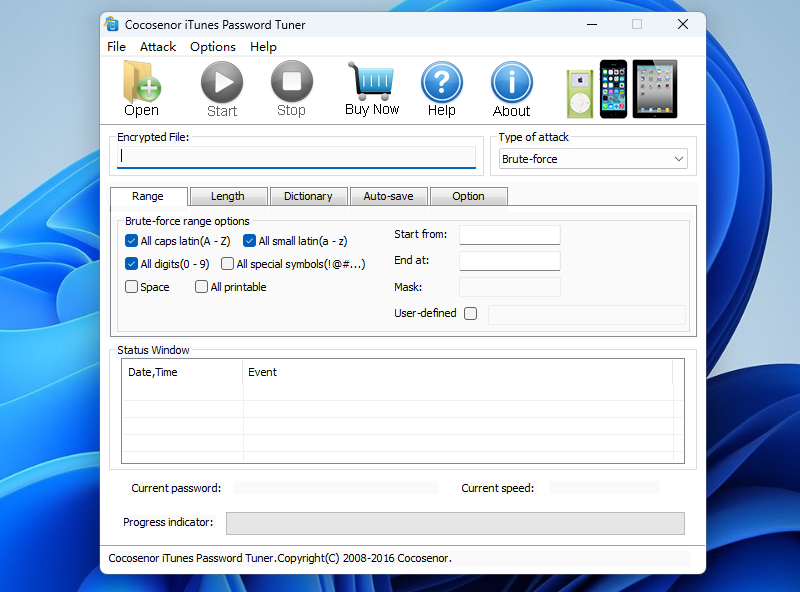Check the Space option
The height and width of the screenshot is (592, 800).
[132, 286]
